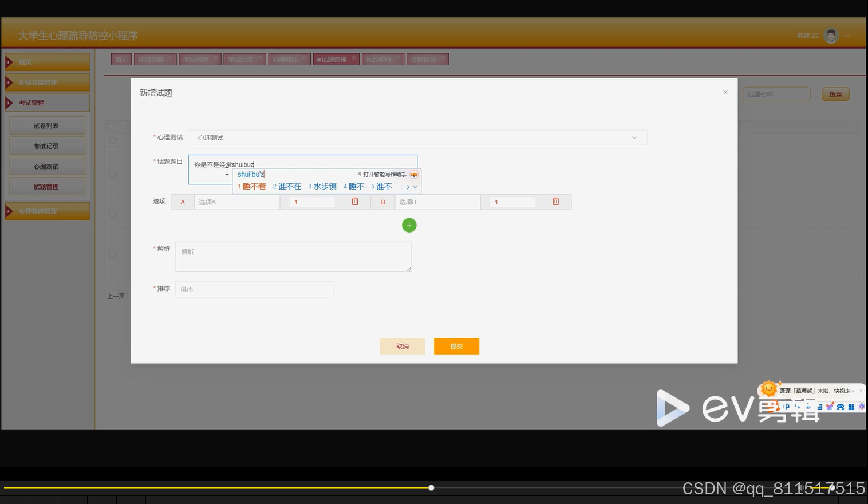Open the soft keyboard icon on the IME toolbar

coord(819,407)
